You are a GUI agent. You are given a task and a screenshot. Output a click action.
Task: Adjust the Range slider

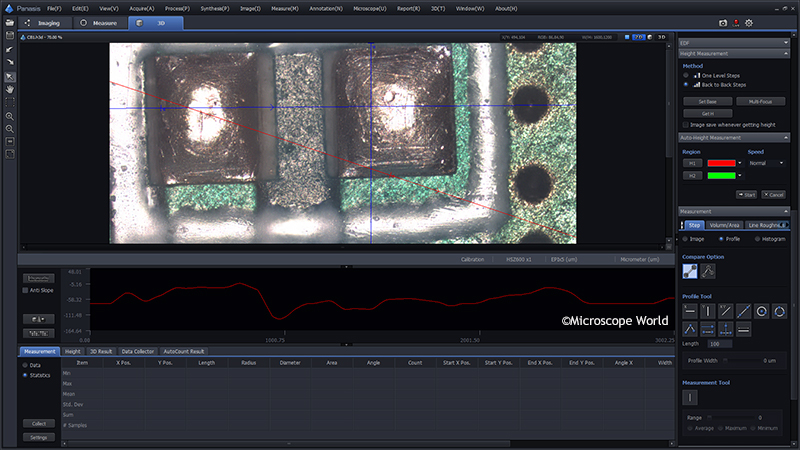click(x=730, y=417)
